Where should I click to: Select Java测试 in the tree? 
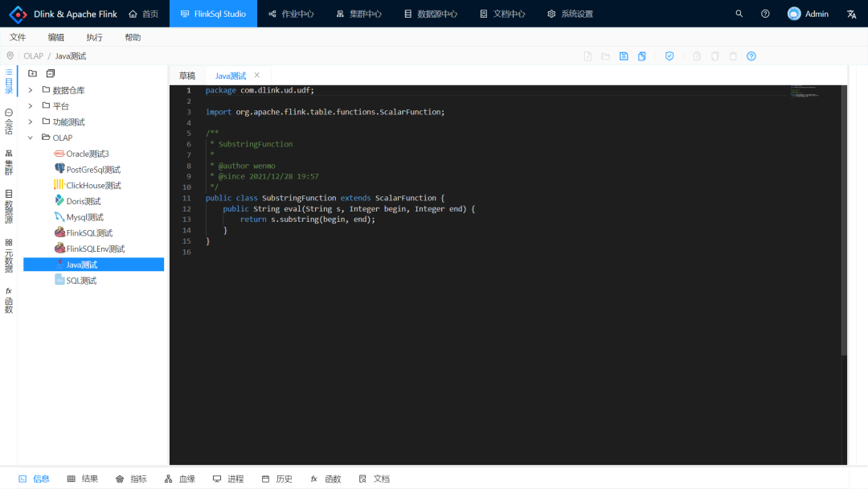(93, 265)
